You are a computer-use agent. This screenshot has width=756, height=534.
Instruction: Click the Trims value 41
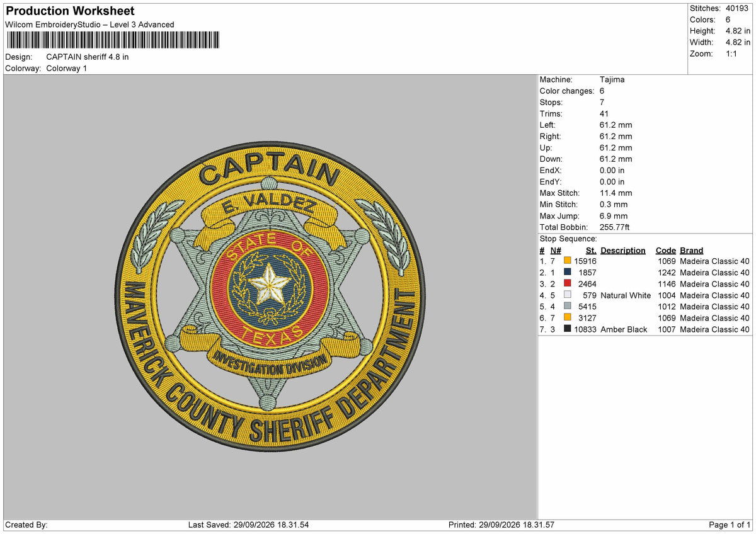tap(605, 113)
